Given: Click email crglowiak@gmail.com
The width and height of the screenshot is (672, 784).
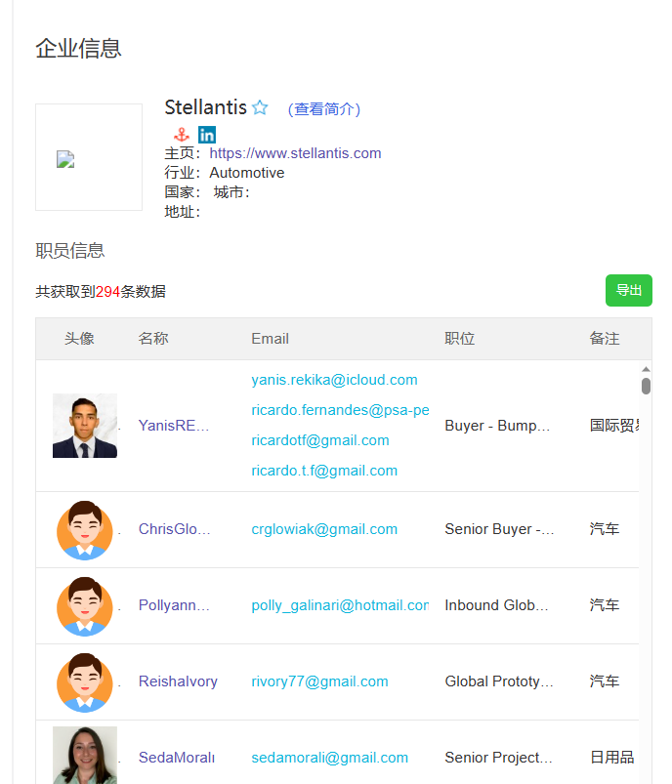Looking at the screenshot, I should pos(324,529).
